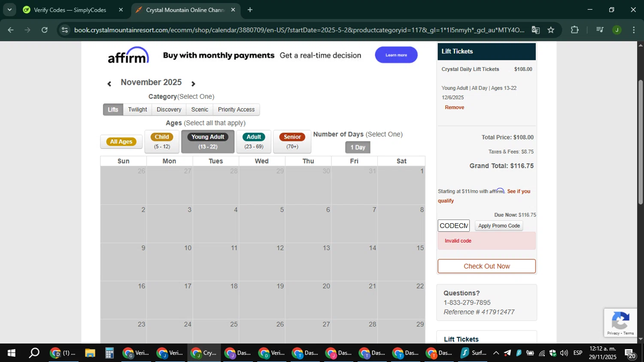Close Crystal Mountain tab

click(x=233, y=10)
